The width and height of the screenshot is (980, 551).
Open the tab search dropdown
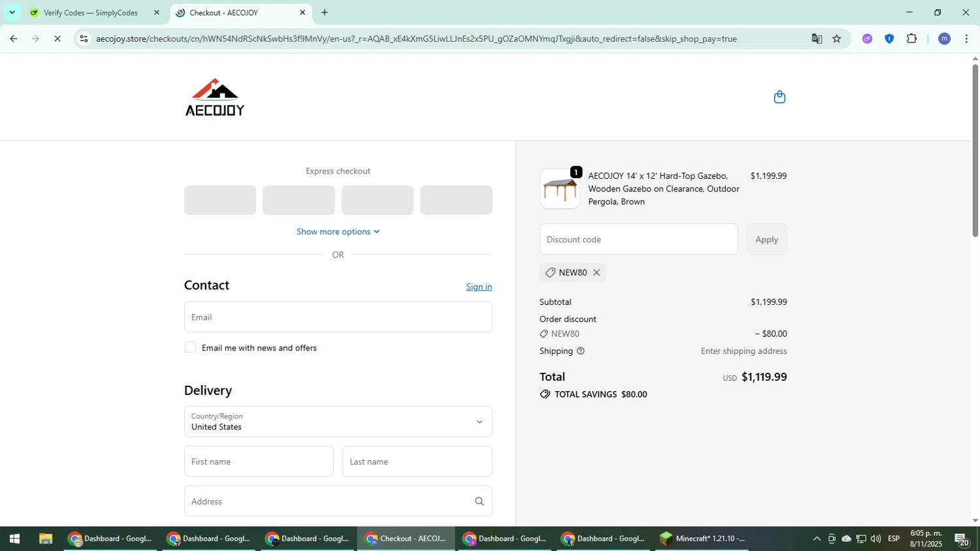[x=12, y=12]
